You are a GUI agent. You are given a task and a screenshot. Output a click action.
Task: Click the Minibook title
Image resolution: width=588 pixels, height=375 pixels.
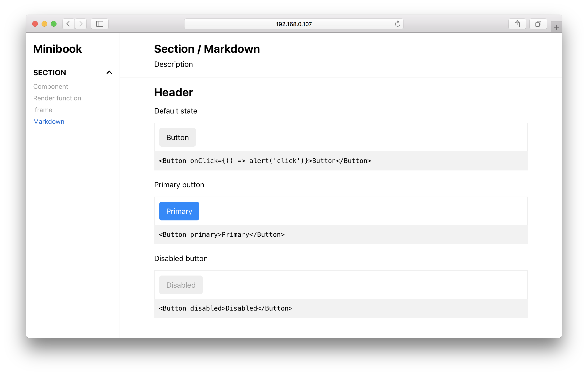coord(57,49)
